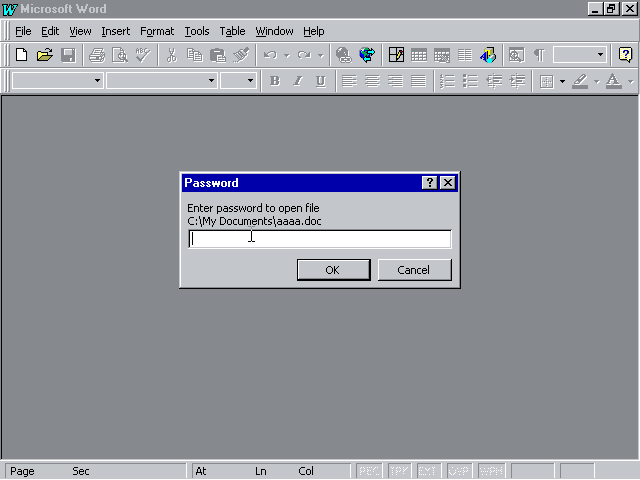Image resolution: width=640 pixels, height=480 pixels.
Task: Toggle Bold formatting
Action: click(275, 81)
